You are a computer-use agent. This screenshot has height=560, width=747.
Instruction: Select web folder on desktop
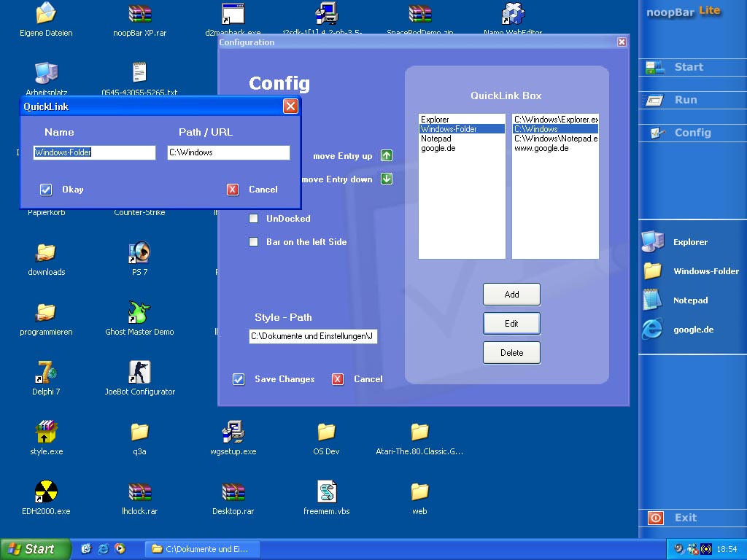pos(419,498)
